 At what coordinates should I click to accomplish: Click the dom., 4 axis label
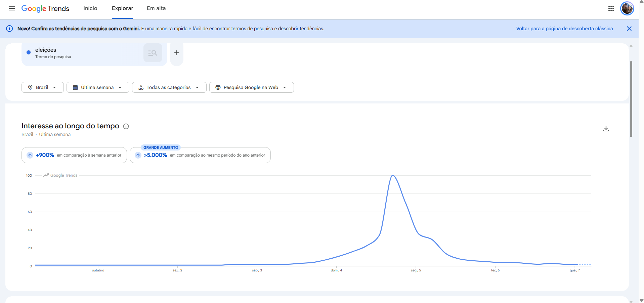point(336,270)
